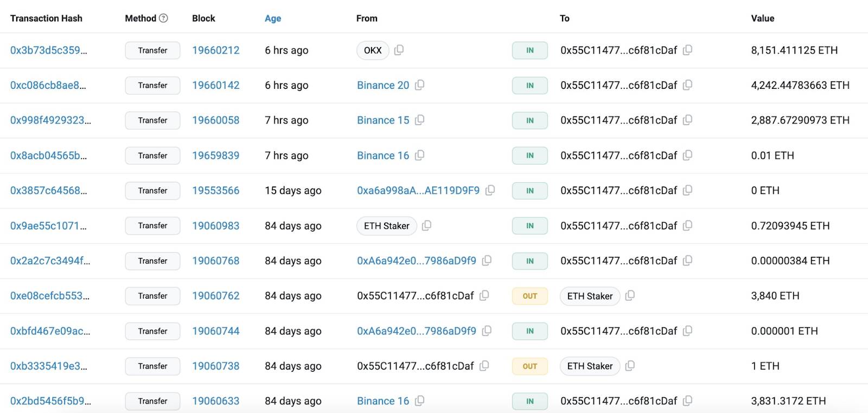Toggle the Age column date format
The width and height of the screenshot is (868, 413).
click(x=273, y=18)
